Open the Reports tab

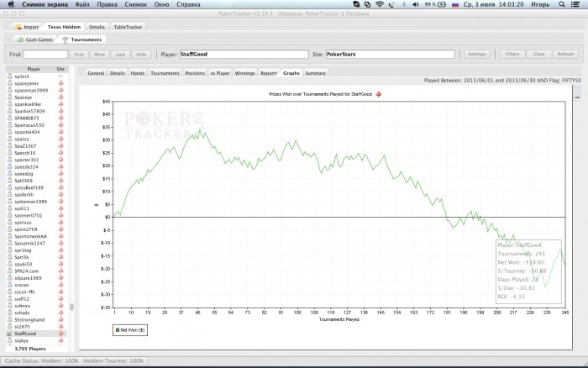pyautogui.click(x=269, y=73)
